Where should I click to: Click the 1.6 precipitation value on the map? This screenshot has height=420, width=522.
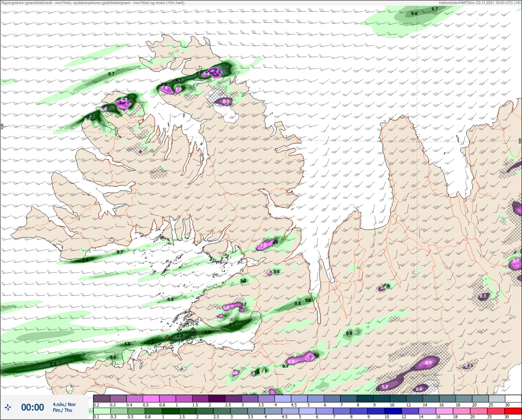point(151,342)
